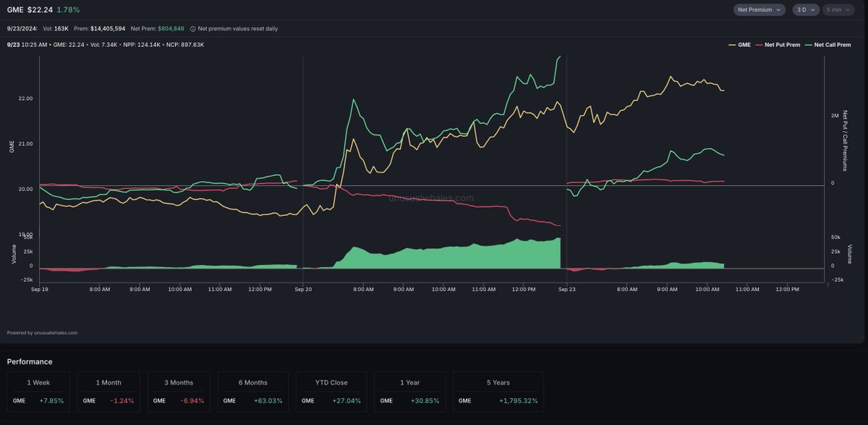Click the info icon beside net premium note
Screen dimensions: 868x425
point(193,29)
